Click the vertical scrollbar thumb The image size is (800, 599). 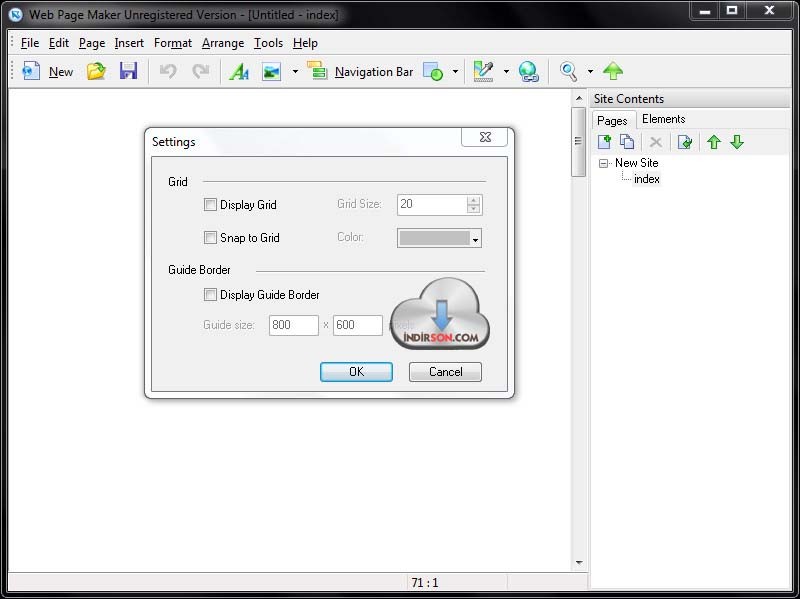pos(578,141)
